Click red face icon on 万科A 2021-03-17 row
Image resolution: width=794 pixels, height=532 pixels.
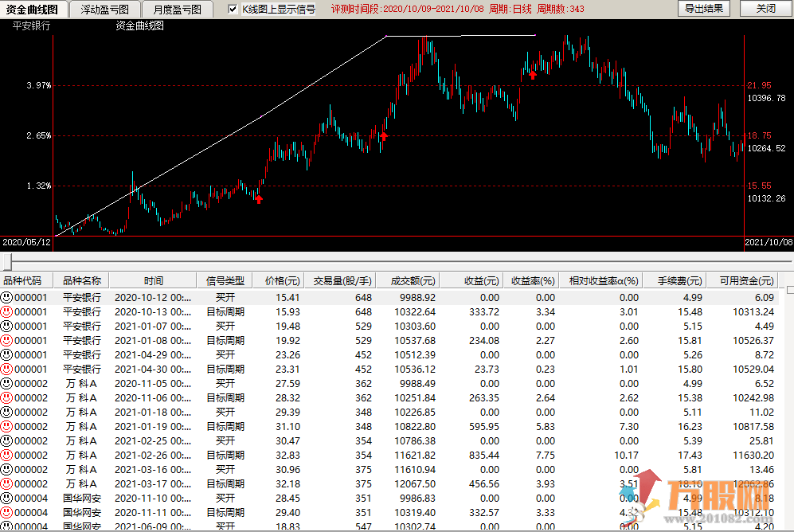6,484
